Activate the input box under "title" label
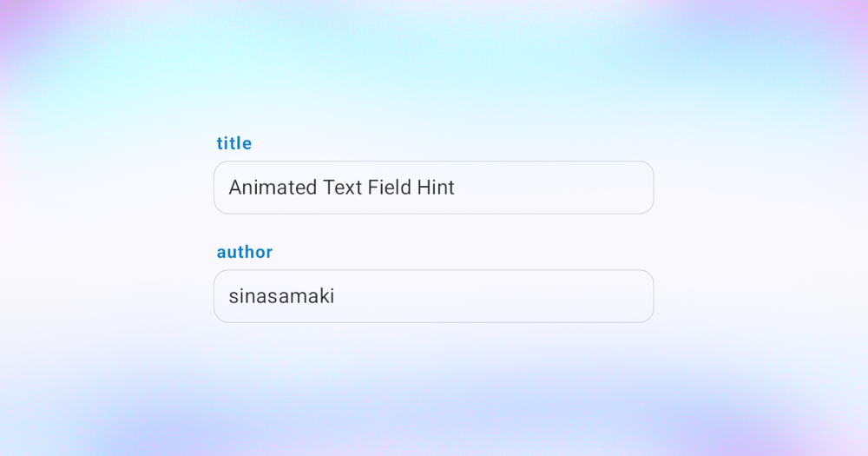 tap(433, 188)
